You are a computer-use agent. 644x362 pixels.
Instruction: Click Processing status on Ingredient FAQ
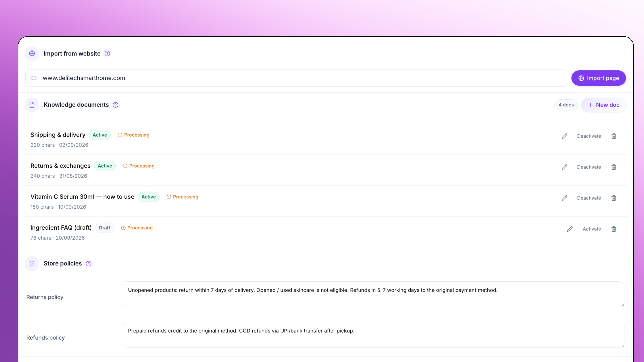(x=137, y=228)
